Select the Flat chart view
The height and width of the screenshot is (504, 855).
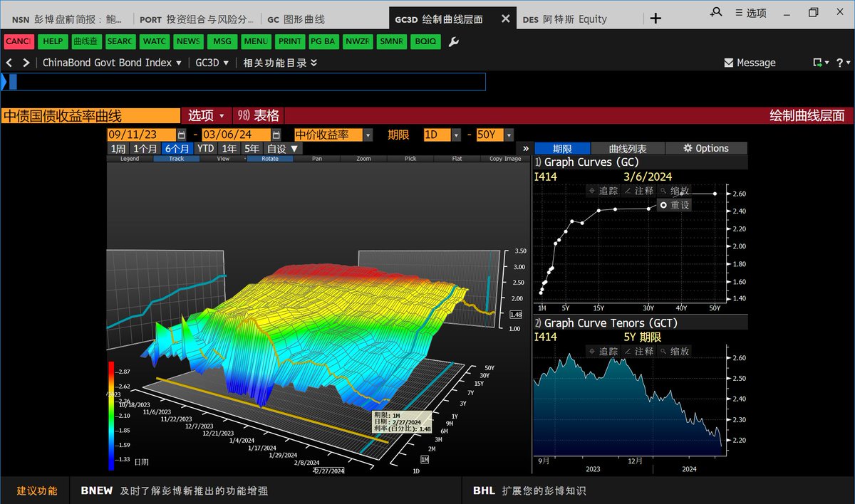pyautogui.click(x=457, y=159)
